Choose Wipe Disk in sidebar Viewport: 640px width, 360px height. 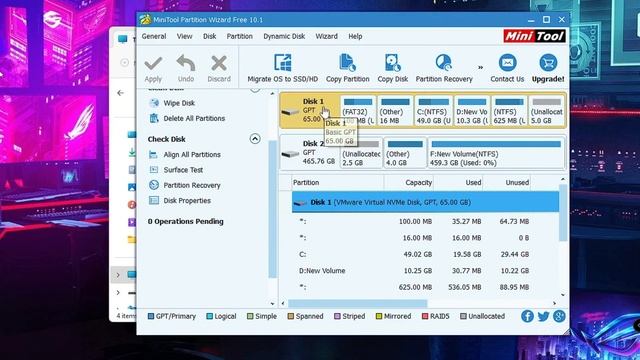pos(179,103)
